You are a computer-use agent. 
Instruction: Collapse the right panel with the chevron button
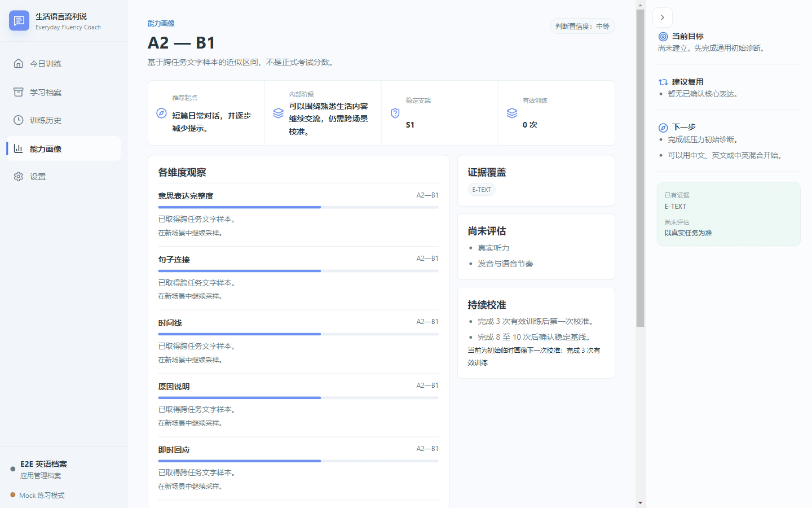tap(663, 17)
